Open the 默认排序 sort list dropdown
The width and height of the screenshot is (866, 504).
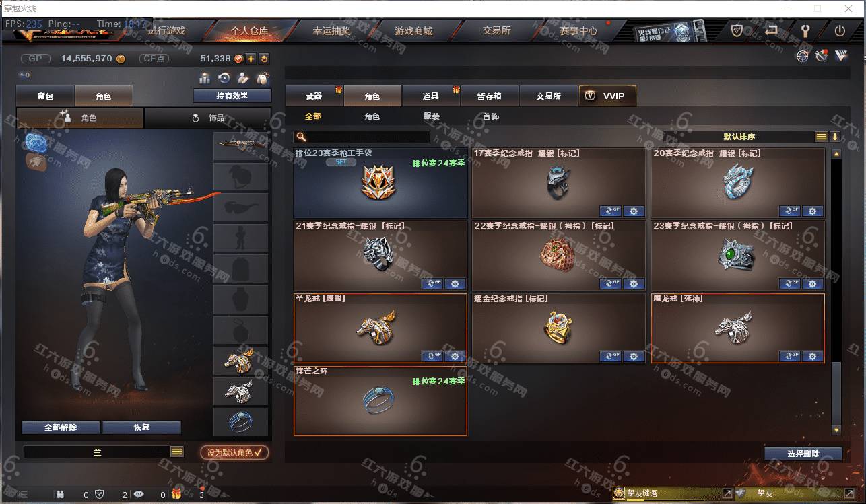(822, 137)
